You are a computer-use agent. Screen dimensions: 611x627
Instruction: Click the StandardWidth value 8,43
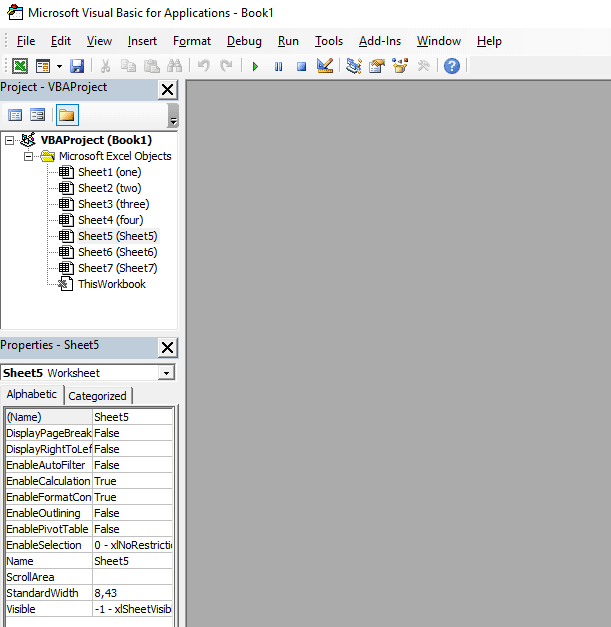pos(132,593)
